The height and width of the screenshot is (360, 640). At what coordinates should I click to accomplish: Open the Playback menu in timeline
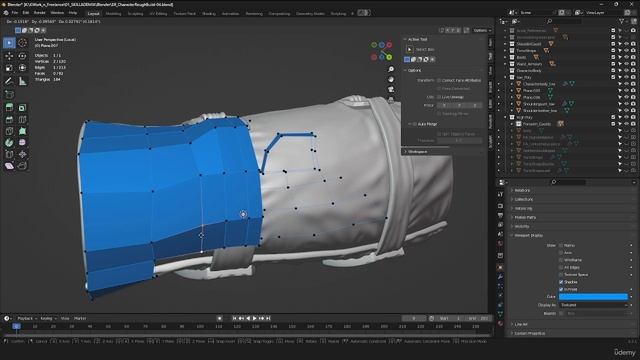click(27, 318)
